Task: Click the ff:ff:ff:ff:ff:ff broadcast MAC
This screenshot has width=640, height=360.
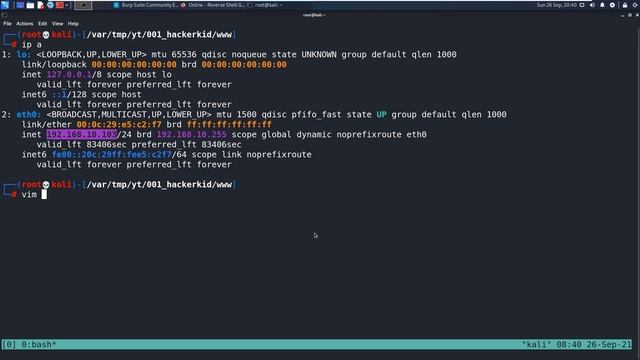Action: point(229,124)
